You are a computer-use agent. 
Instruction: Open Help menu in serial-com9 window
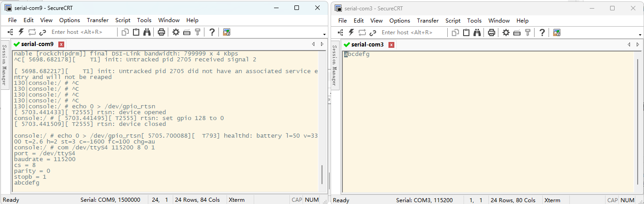click(192, 20)
